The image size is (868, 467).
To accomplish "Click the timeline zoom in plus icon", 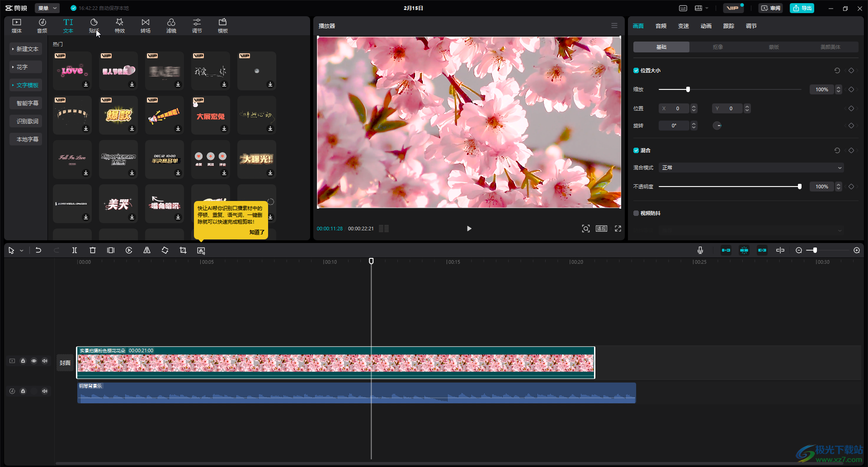I will pyautogui.click(x=857, y=250).
